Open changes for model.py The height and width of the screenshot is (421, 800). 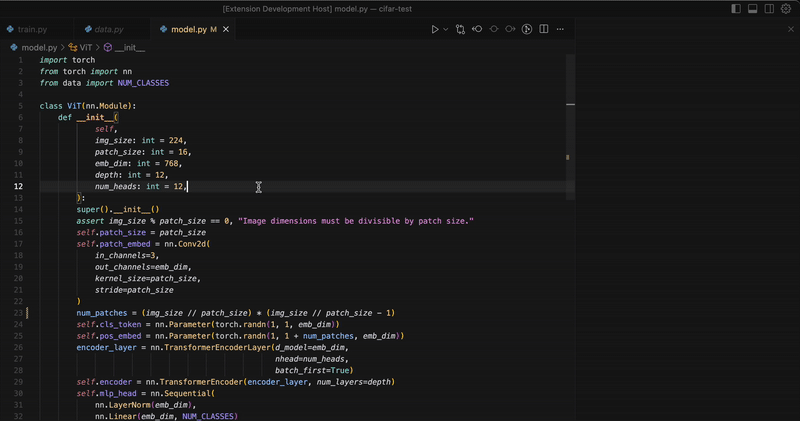[x=460, y=30]
